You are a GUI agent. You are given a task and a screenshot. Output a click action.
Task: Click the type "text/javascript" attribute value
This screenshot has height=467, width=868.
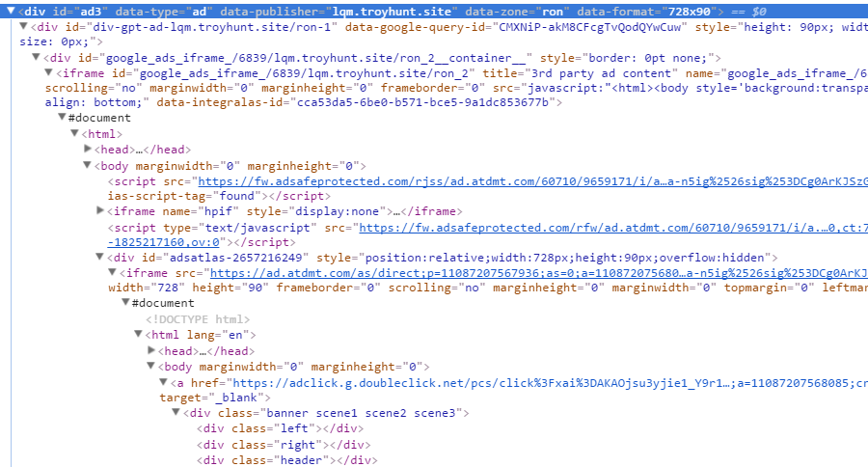258,228
